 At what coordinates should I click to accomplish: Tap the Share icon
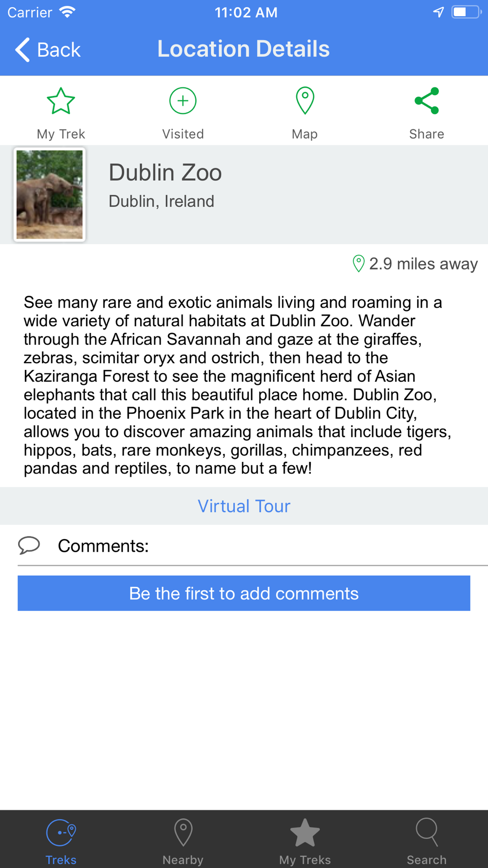pyautogui.click(x=427, y=101)
